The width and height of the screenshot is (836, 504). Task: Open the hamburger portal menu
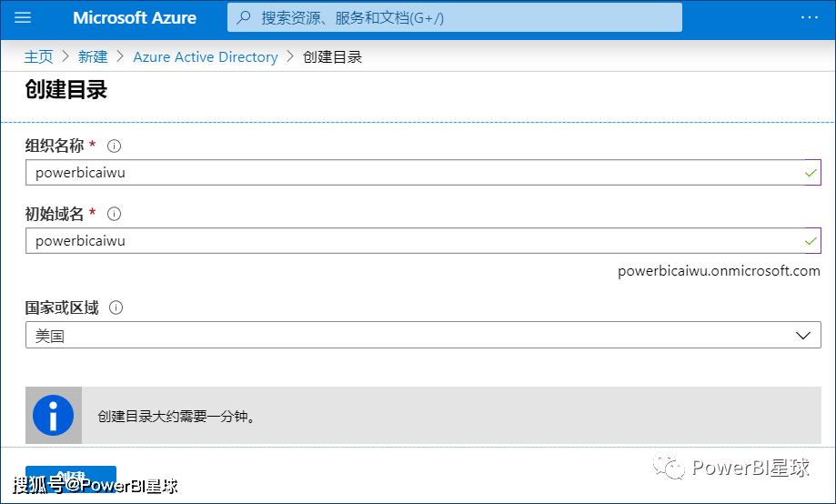(23, 17)
